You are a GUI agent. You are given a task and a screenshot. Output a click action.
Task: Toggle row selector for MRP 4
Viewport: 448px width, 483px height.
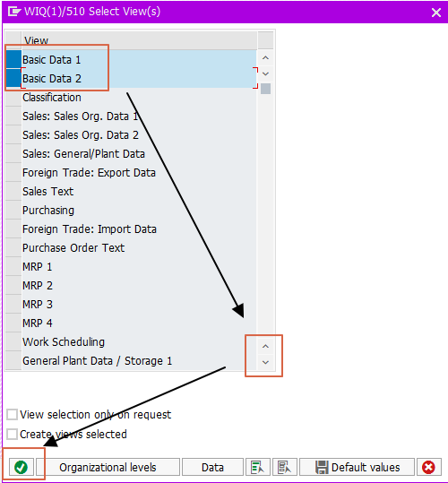tap(13, 323)
